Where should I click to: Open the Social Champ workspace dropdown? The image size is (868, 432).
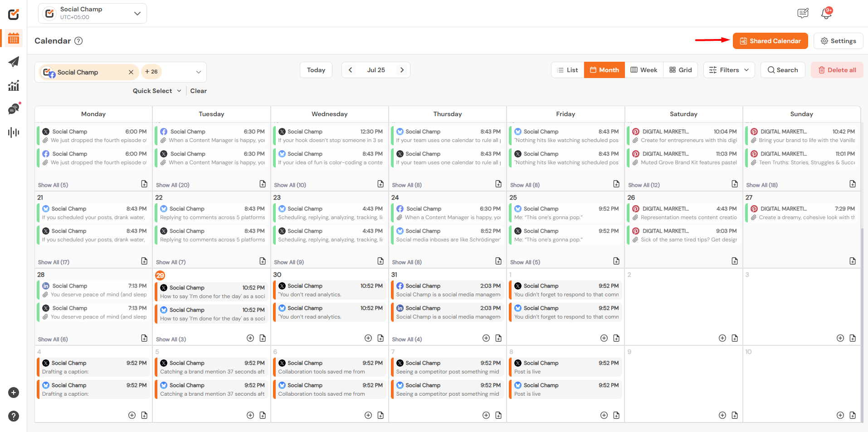[x=93, y=14]
